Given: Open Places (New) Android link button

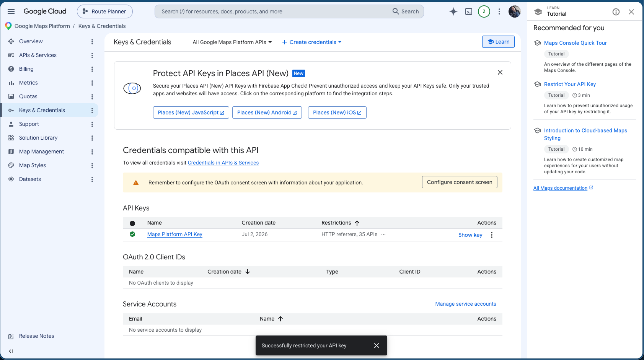Looking at the screenshot, I should tap(267, 112).
